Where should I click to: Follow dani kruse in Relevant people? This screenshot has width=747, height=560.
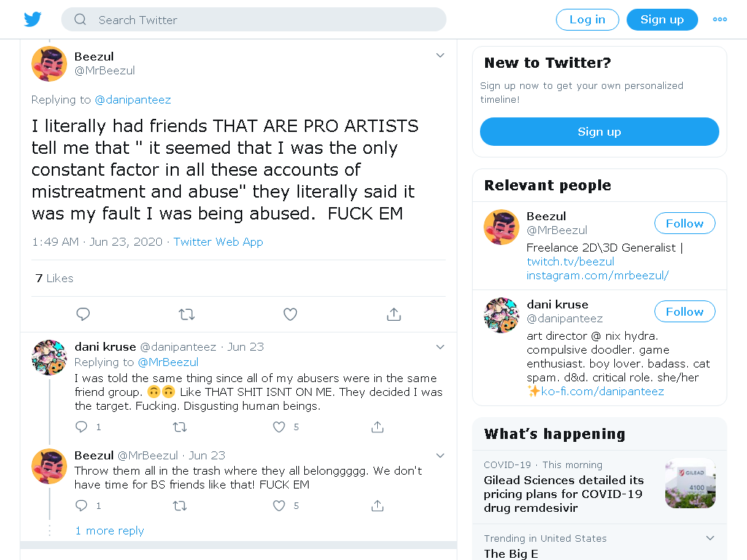coord(684,311)
